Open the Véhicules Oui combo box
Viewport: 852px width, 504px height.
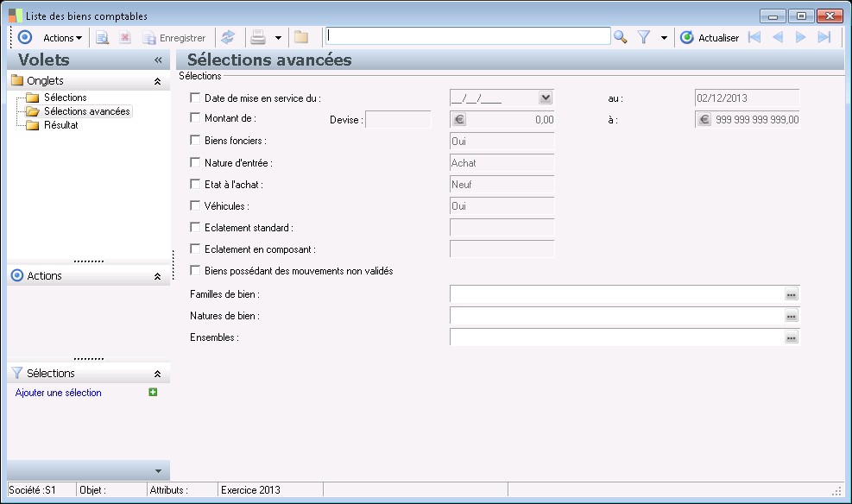(502, 206)
